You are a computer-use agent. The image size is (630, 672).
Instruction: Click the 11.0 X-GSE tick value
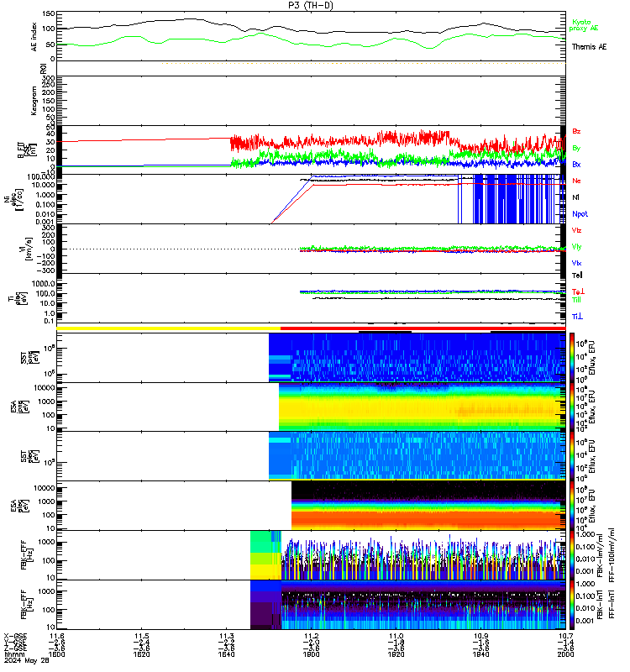[x=396, y=636]
